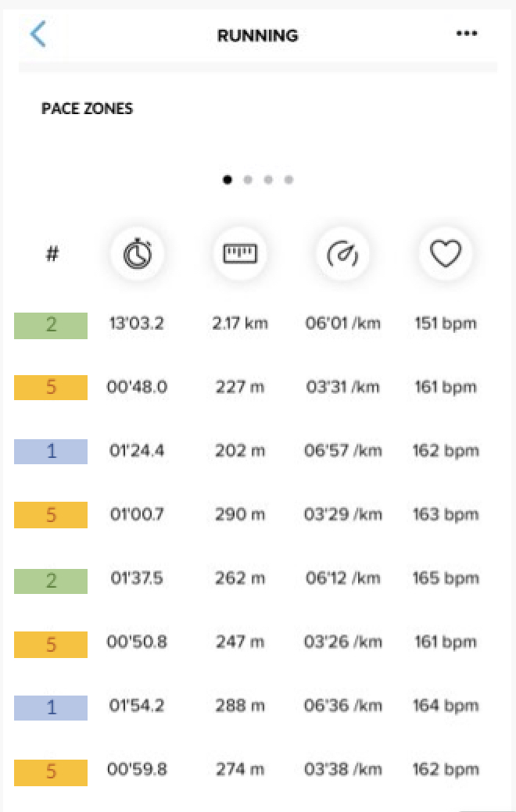This screenshot has height=812, width=516.
Task: Switch to the fourth page dot
Action: pyautogui.click(x=288, y=180)
